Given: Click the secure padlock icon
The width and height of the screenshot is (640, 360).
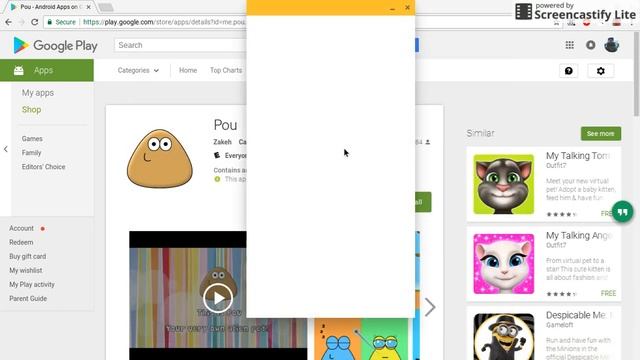Looking at the screenshot, I should (49, 22).
